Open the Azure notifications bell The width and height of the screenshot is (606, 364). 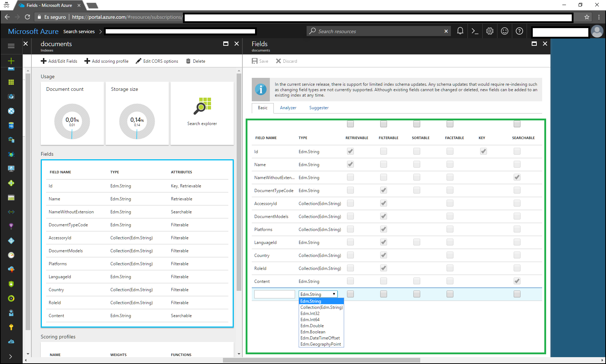point(460,31)
